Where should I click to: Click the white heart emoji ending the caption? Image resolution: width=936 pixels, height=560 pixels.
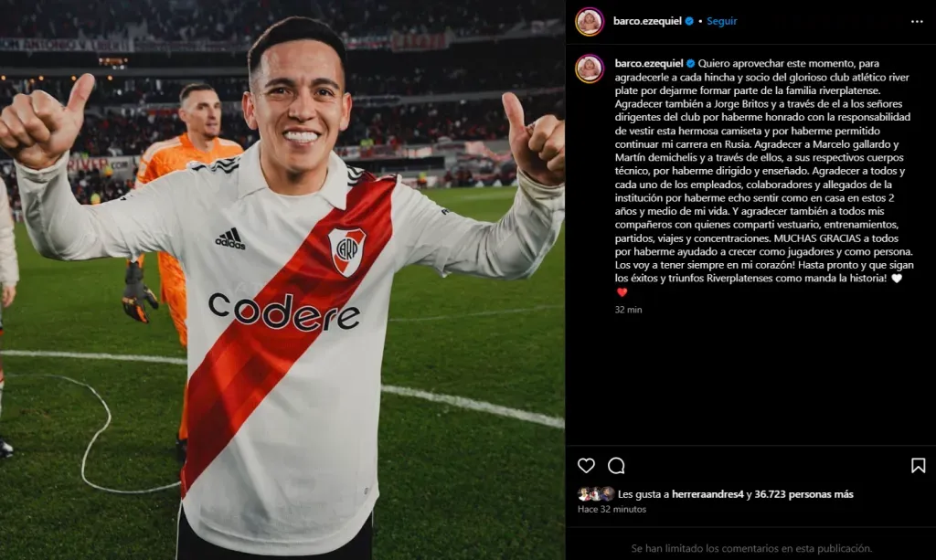point(897,279)
